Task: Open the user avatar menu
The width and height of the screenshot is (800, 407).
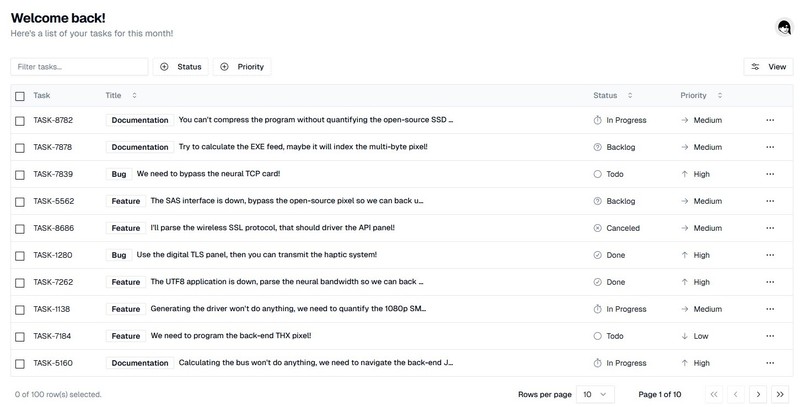Action: coord(784,29)
